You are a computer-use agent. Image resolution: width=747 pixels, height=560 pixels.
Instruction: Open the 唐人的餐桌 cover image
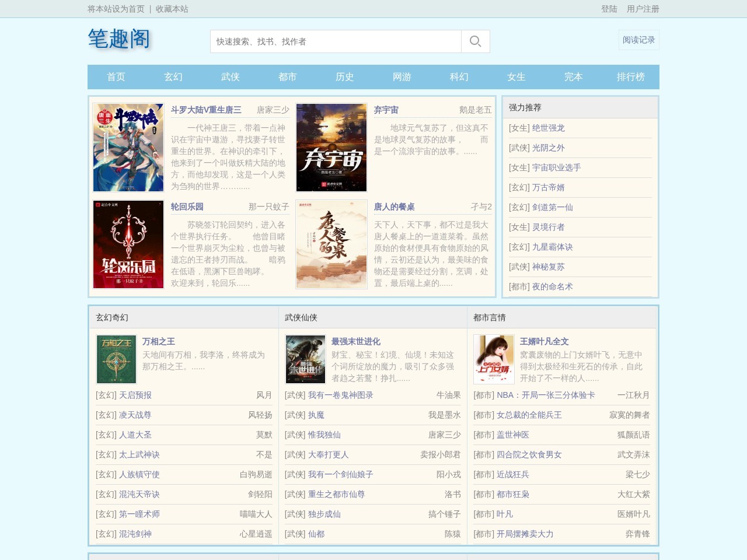[x=331, y=244]
